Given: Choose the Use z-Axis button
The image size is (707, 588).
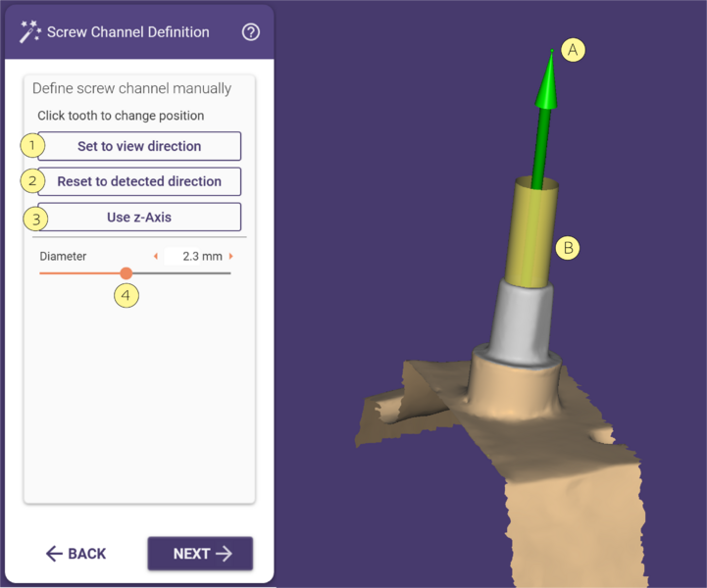Looking at the screenshot, I should (139, 217).
